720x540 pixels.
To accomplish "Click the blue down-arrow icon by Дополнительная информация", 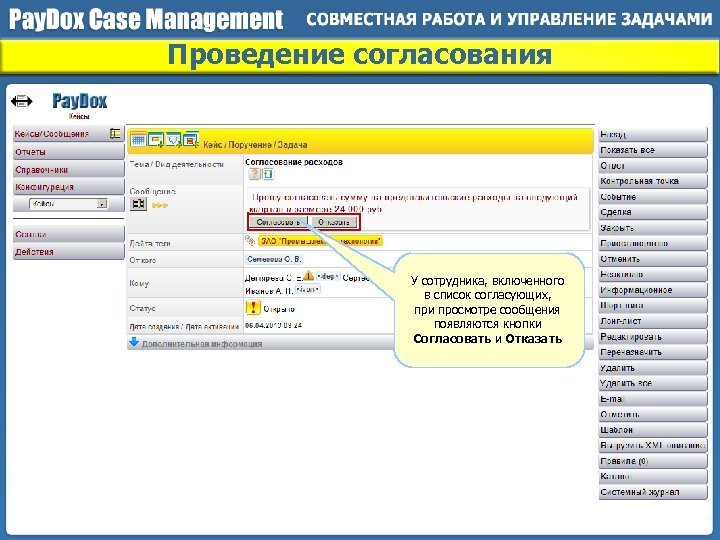I will point(134,342).
